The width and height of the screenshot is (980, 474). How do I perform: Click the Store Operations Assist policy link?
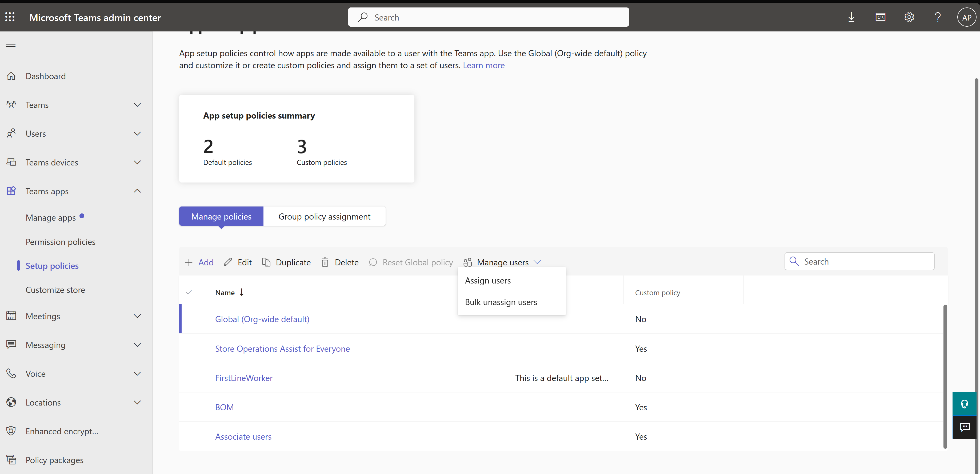(x=282, y=349)
